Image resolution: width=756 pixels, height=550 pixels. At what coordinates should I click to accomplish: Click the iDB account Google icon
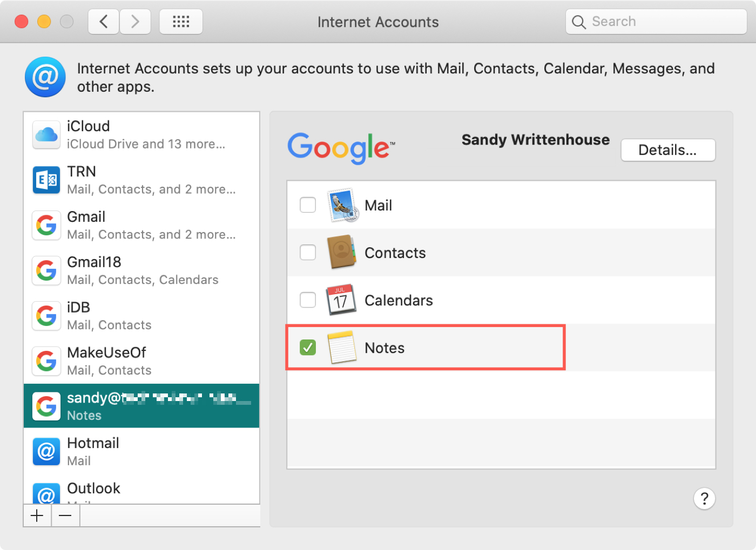(x=46, y=316)
